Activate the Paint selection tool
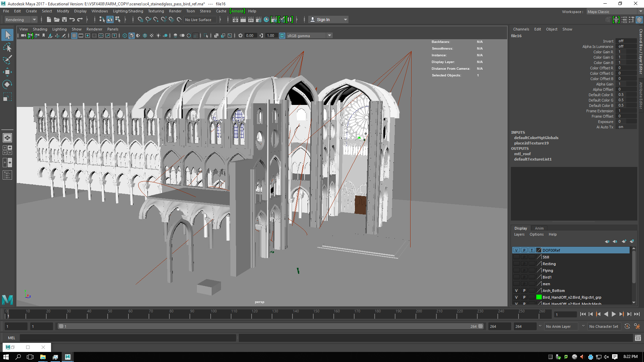The height and width of the screenshot is (362, 644). click(7, 60)
